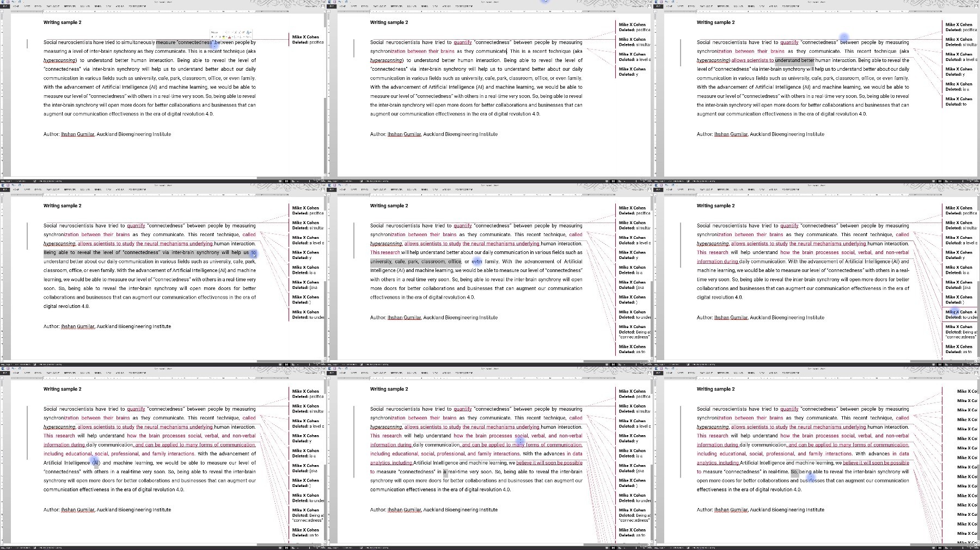Open HOME tab in top-left Word window
Screen dimensions: 980x550
tap(16, 6)
